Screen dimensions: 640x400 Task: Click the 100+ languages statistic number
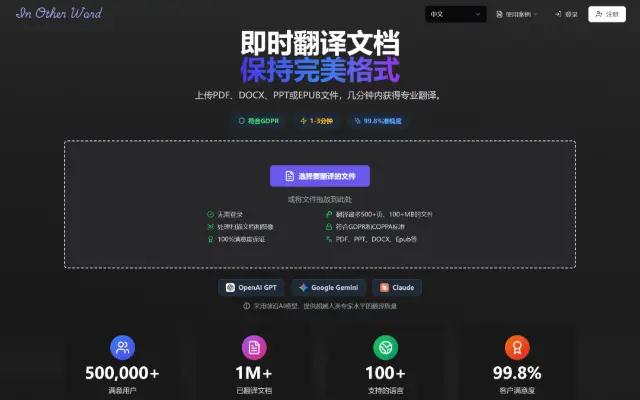pyautogui.click(x=385, y=373)
